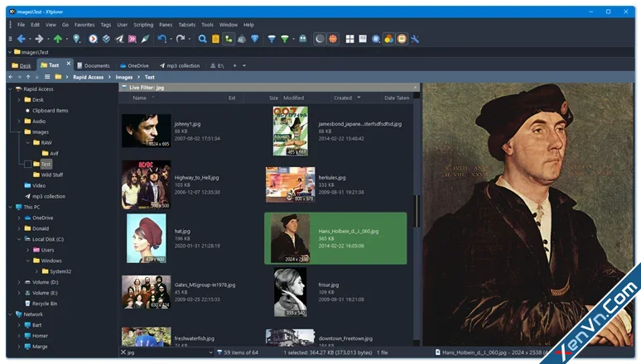Click the blue funnel filter icon
The height and width of the screenshot is (364, 641).
coord(272,39)
